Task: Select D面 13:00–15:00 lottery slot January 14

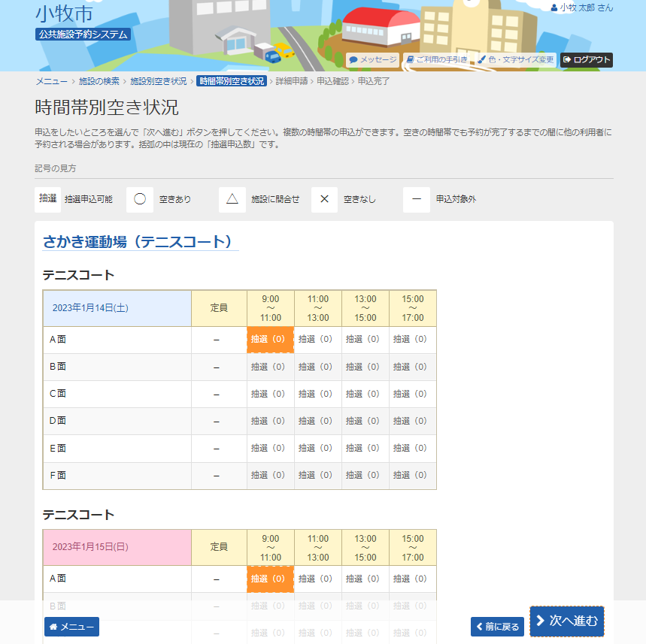Action: pos(365,421)
